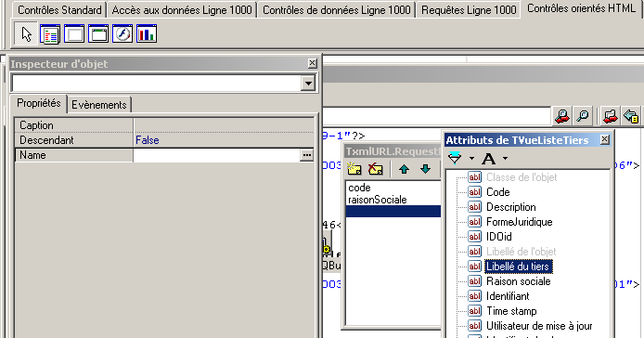Click the abl icon beside IDOid
This screenshot has width=644, height=338.
(x=475, y=237)
